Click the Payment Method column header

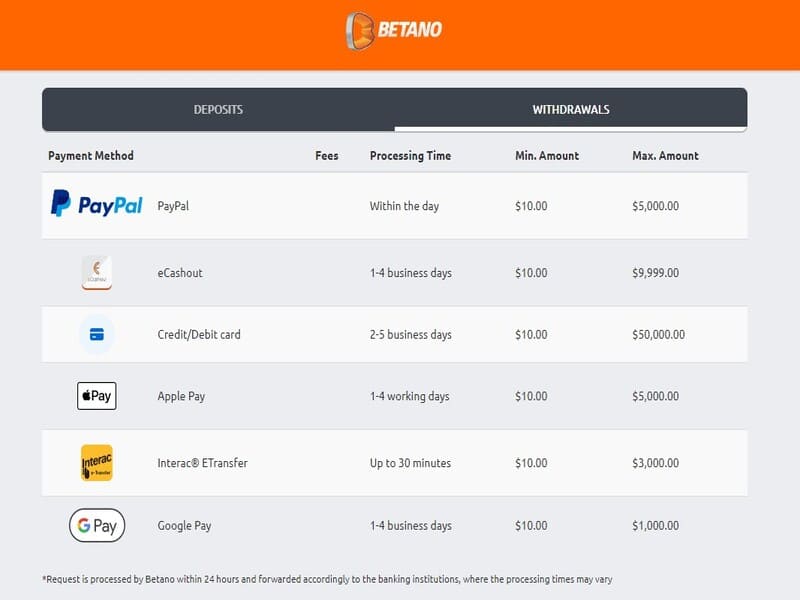click(91, 156)
